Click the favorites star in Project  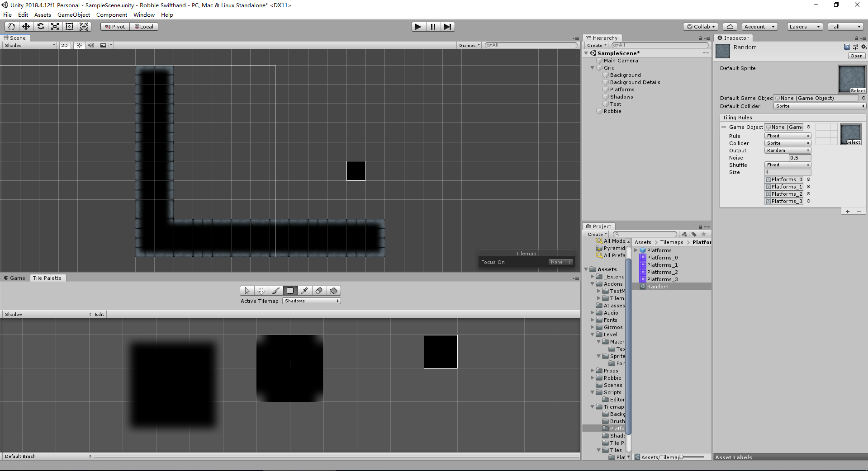[703, 234]
